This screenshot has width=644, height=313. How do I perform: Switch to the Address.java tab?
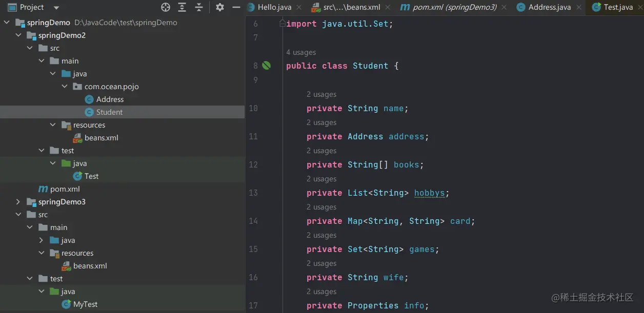click(550, 7)
